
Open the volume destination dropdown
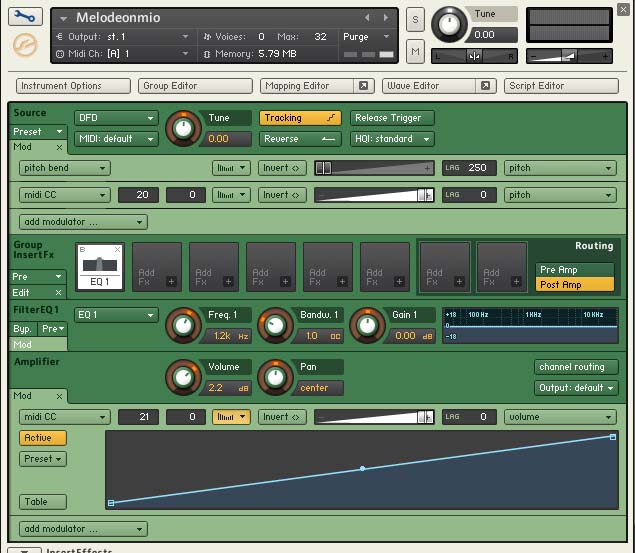point(560,417)
